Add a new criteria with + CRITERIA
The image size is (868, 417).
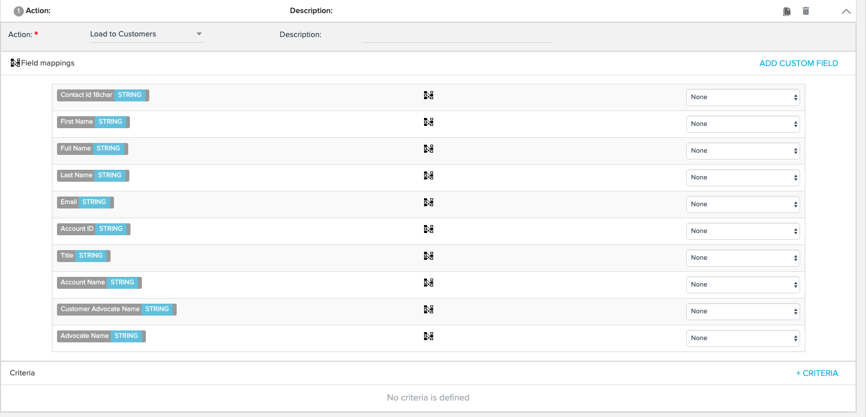coord(817,373)
